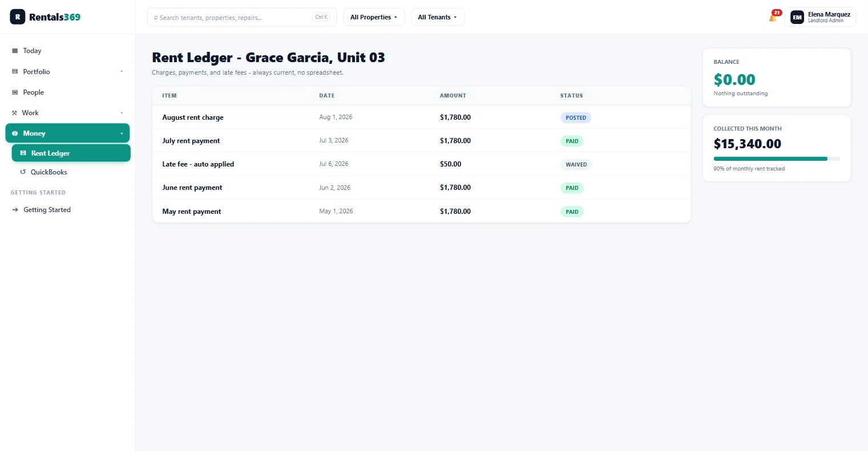
Task: Click the Today sidebar icon
Action: click(15, 51)
